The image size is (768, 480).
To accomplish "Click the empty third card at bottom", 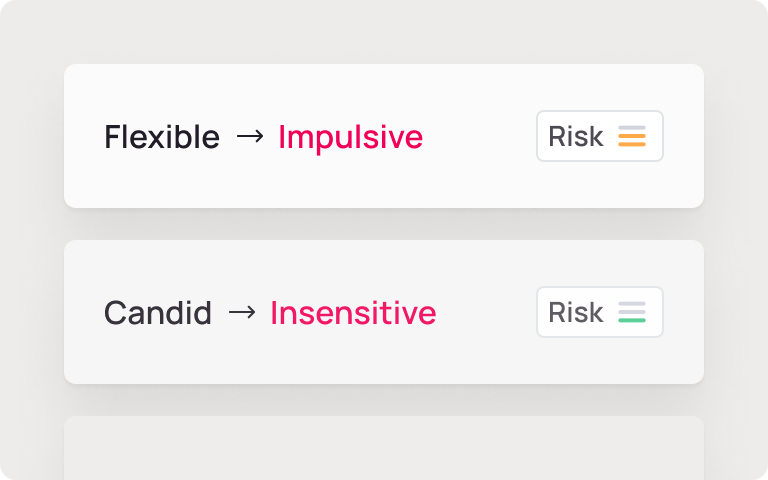I will coord(384,448).
